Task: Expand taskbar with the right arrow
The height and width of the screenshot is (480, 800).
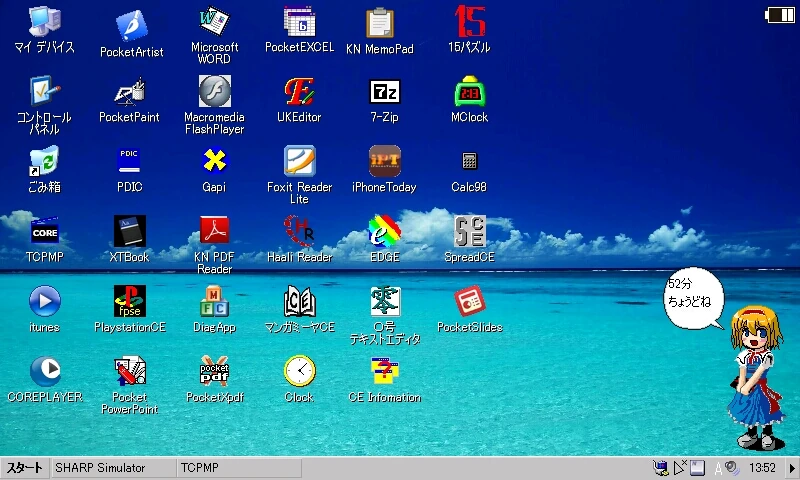Action: [x=792, y=468]
